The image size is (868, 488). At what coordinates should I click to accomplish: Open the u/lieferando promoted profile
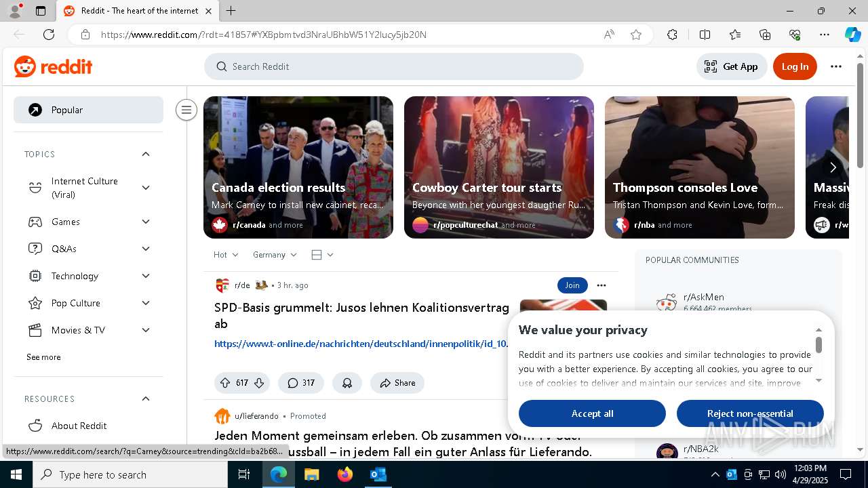pyautogui.click(x=256, y=416)
